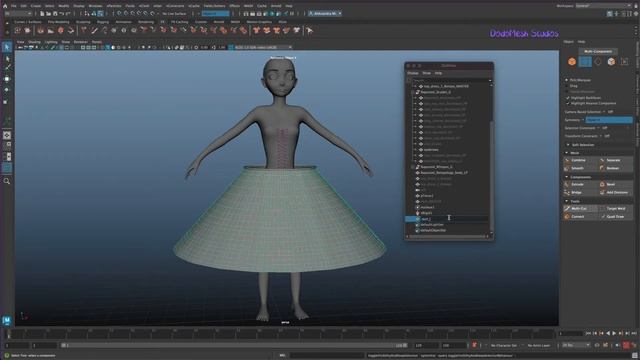Switch to single perspective view layout
Viewport: 640px width, 360px height.
[x=7, y=135]
